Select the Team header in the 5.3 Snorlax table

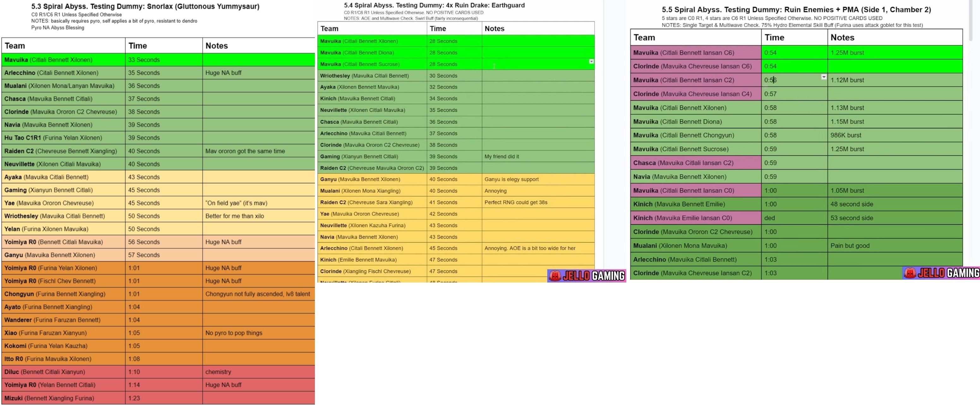click(63, 46)
